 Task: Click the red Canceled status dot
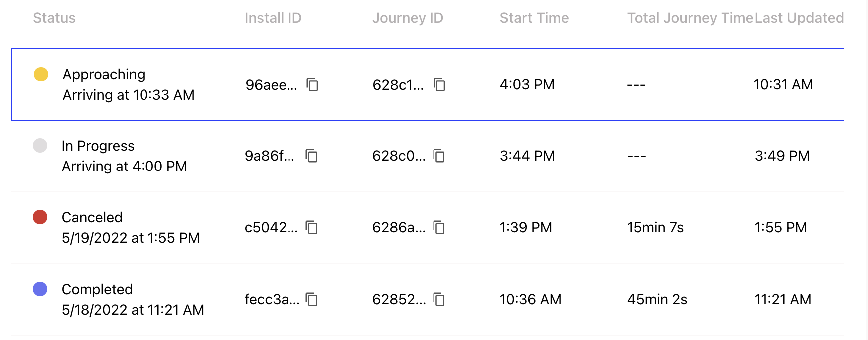point(40,217)
